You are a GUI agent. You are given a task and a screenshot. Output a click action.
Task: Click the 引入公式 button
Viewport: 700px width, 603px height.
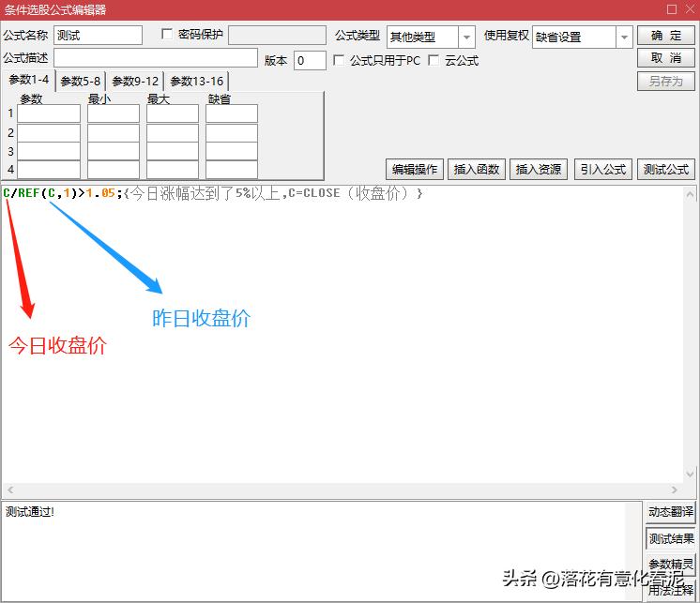tap(603, 169)
